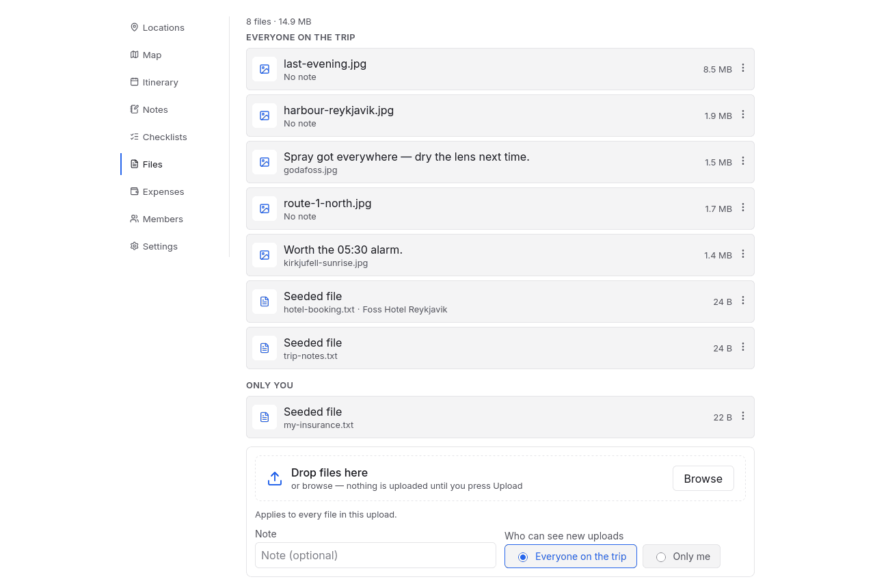875x588 pixels.
Task: Click the note 'Spray got everywhere — dry the lens next time.'
Action: [x=407, y=157]
